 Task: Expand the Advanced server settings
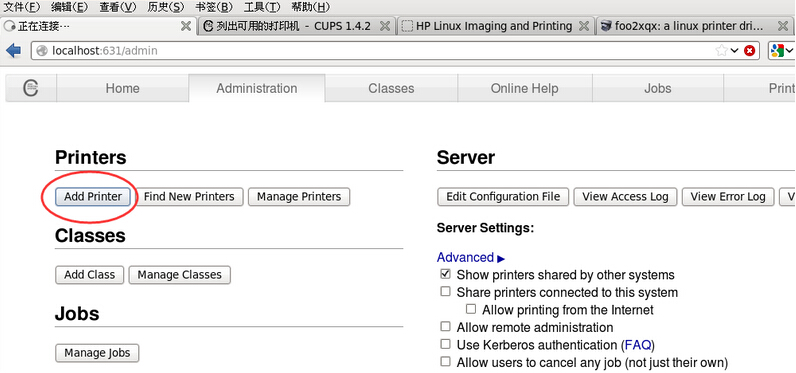(x=471, y=257)
